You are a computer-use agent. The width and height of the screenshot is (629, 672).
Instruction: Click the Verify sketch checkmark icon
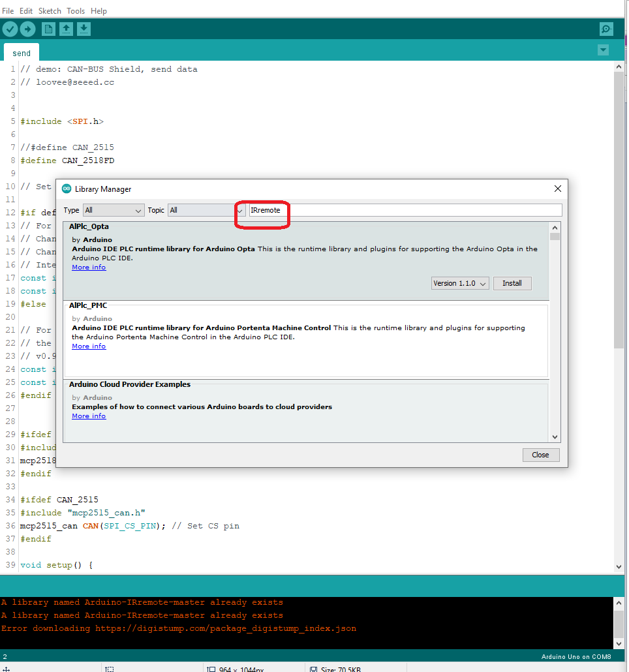pyautogui.click(x=10, y=29)
